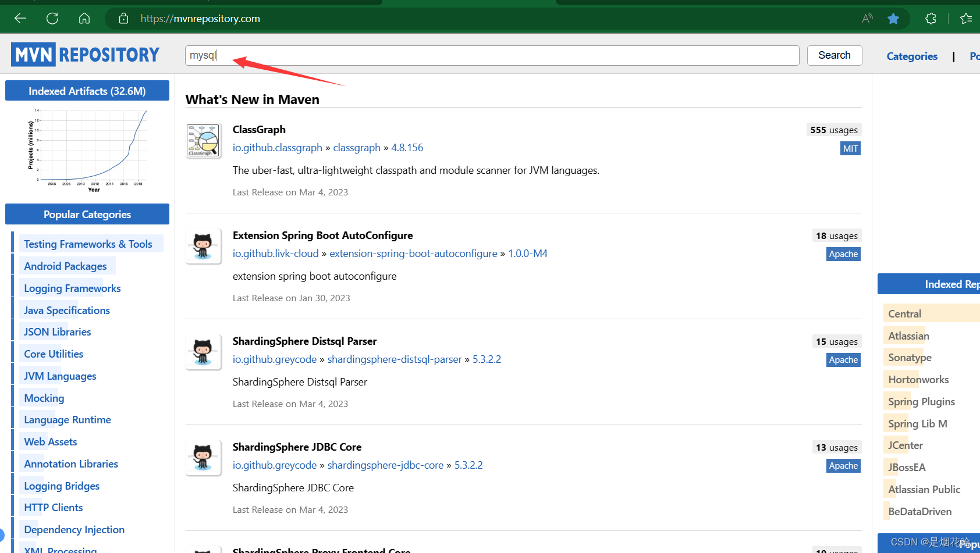Image resolution: width=980 pixels, height=553 pixels.
Task: View site info via padlock icon
Action: click(123, 18)
